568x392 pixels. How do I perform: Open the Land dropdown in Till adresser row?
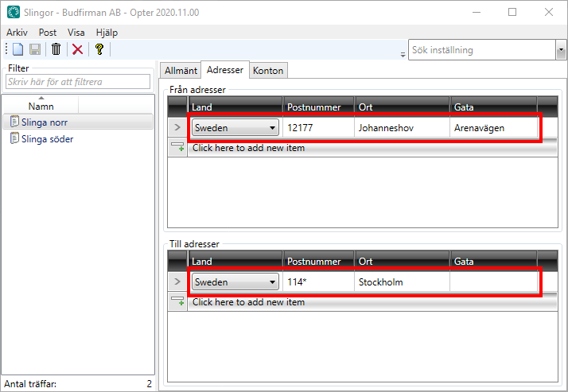point(273,282)
